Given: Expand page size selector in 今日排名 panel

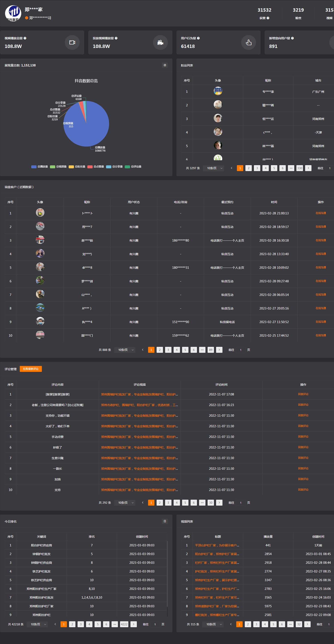Looking at the screenshot, I should [37, 624].
